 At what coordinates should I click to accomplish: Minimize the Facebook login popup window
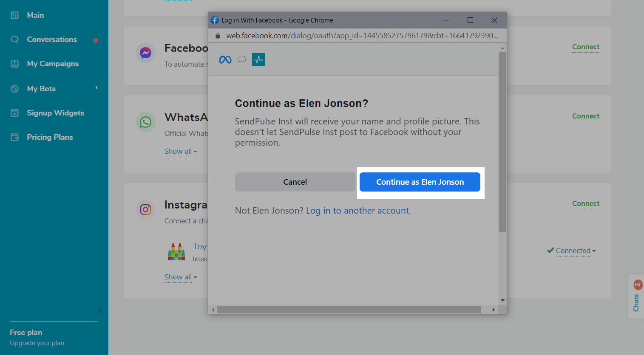point(446,20)
